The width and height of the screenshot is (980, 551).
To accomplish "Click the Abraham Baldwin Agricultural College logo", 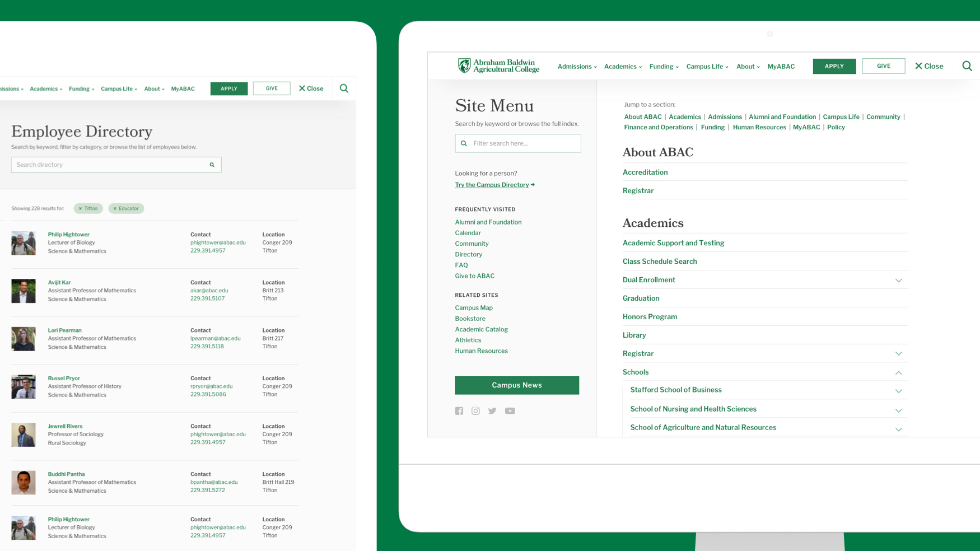I will (x=498, y=66).
